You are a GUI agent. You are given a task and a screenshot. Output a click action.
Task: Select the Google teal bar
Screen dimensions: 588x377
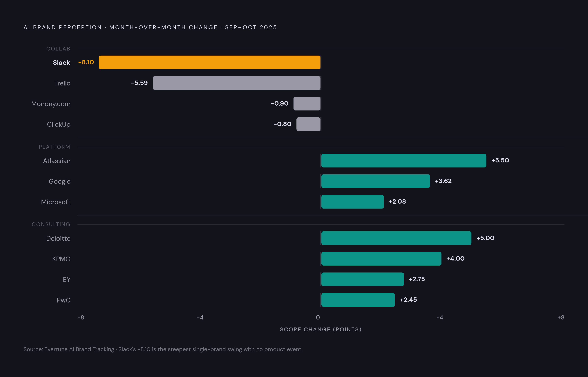point(376,181)
